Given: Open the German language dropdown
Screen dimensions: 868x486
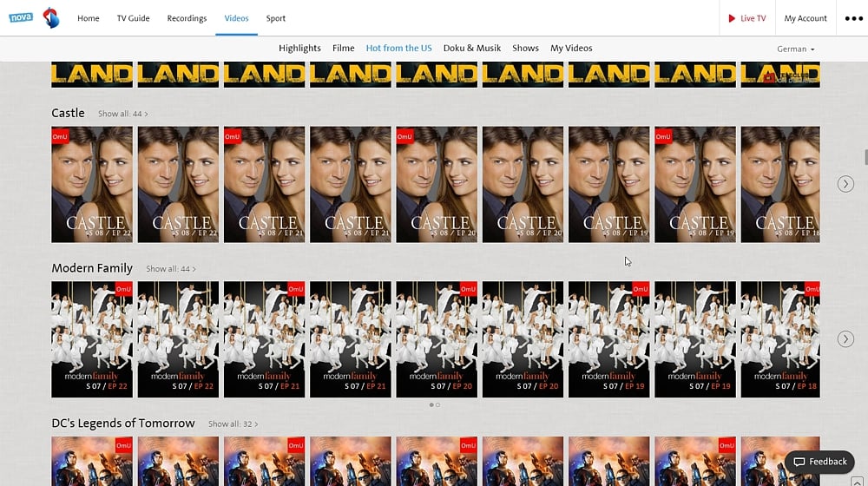Looking at the screenshot, I should click(795, 49).
